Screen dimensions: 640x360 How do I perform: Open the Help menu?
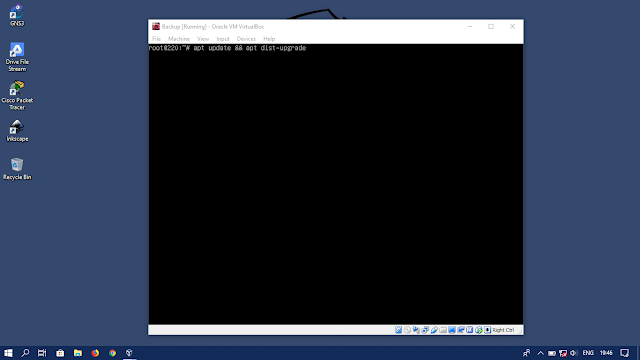tap(269, 39)
